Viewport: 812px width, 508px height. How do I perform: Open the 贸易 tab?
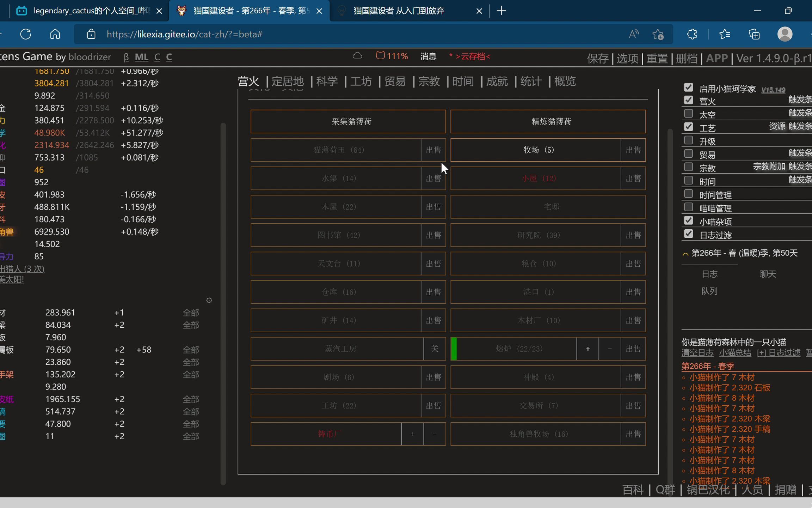pyautogui.click(x=395, y=81)
